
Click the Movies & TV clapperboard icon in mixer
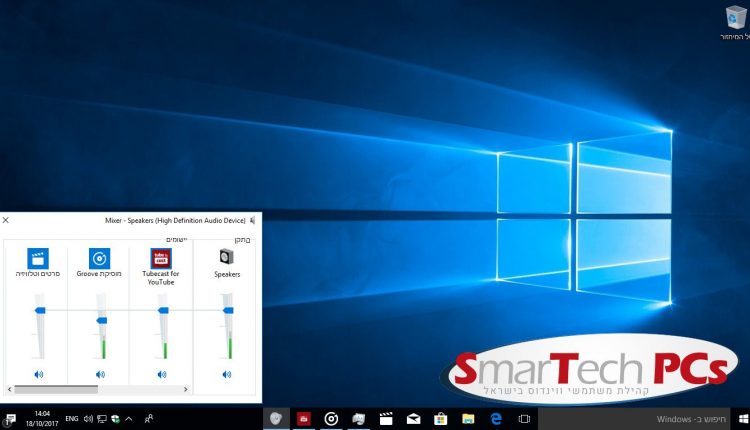coord(38,258)
